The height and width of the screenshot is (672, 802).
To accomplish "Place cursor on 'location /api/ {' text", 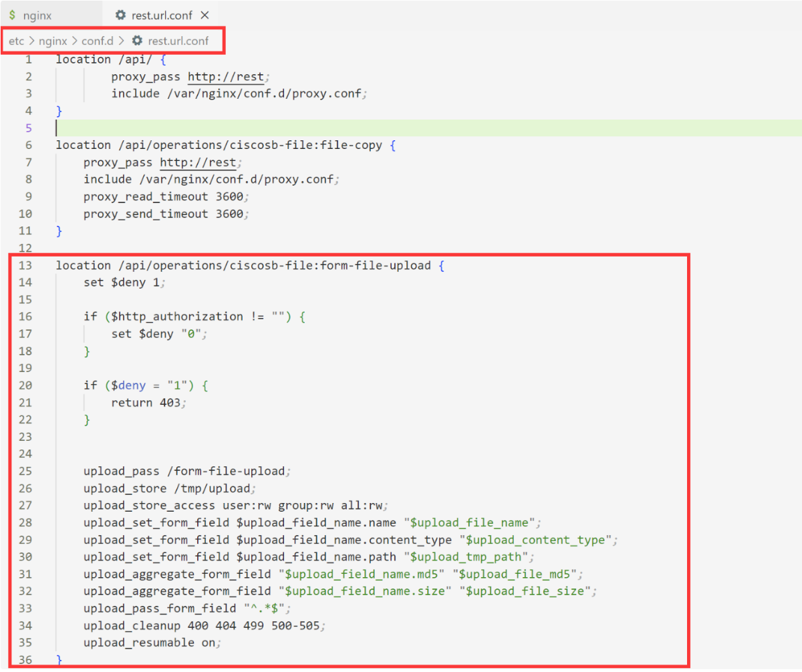I will [110, 59].
